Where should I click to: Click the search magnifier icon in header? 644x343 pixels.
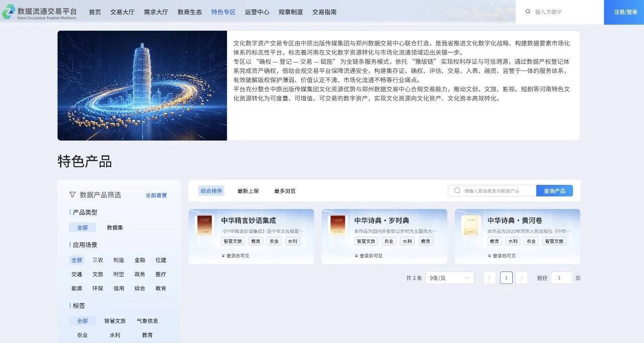528,12
